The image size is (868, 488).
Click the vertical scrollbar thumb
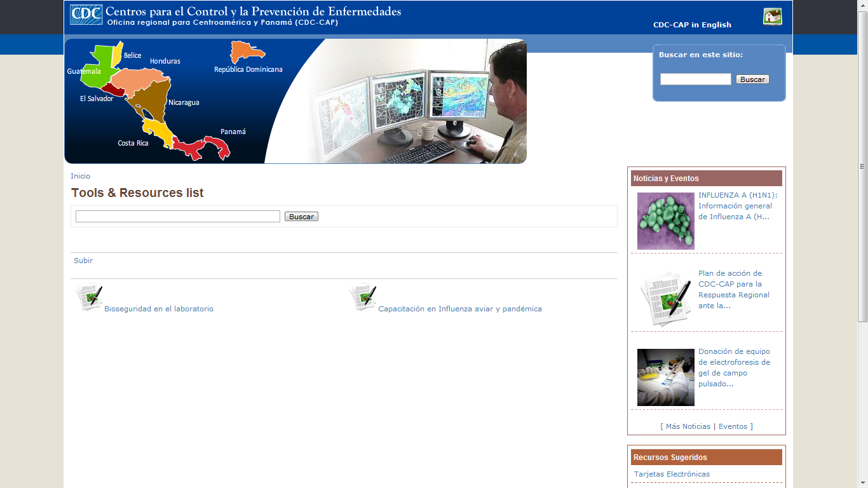click(x=862, y=166)
